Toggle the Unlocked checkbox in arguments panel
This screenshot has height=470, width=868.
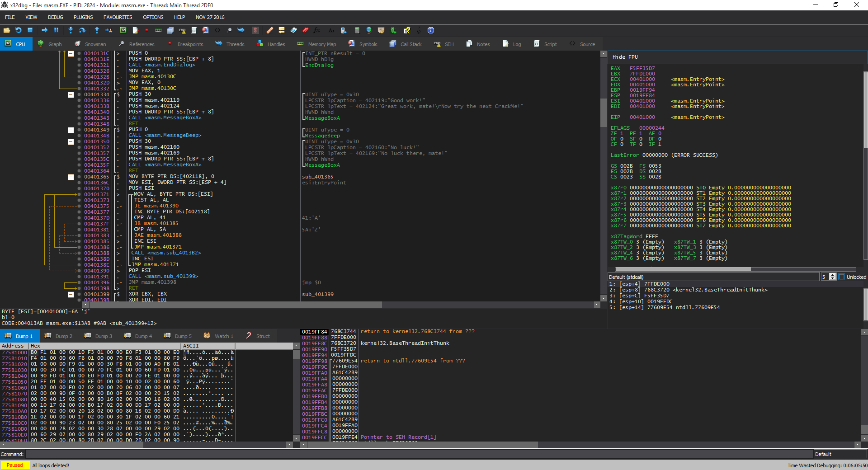click(x=842, y=277)
